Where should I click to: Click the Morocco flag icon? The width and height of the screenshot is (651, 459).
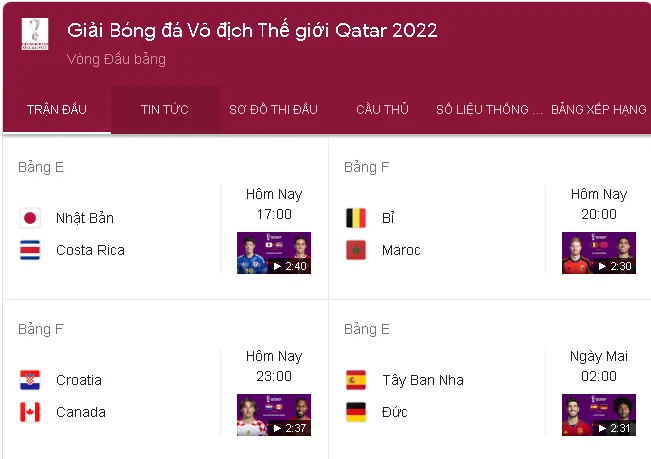point(355,250)
